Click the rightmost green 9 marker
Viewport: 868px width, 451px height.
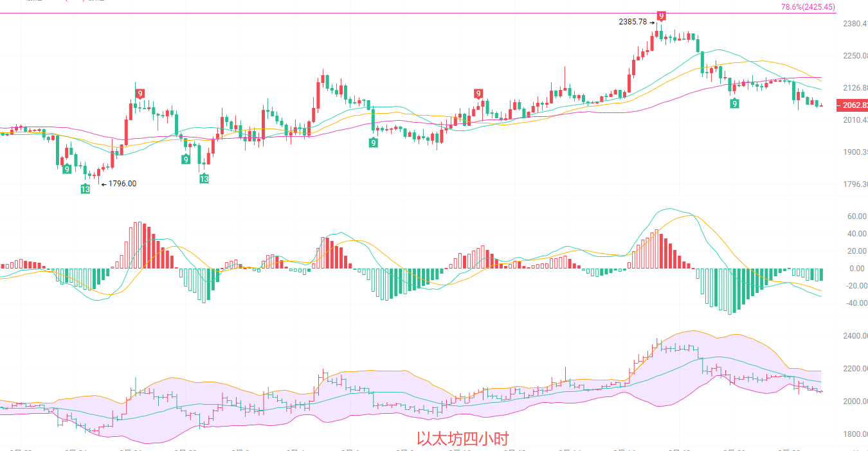pyautogui.click(x=734, y=103)
